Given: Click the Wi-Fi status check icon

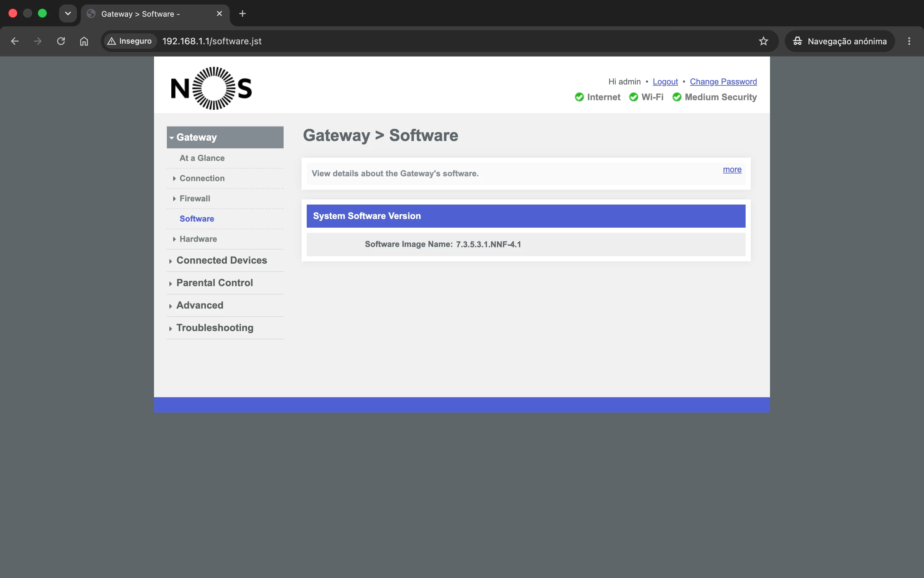Looking at the screenshot, I should [x=633, y=97].
